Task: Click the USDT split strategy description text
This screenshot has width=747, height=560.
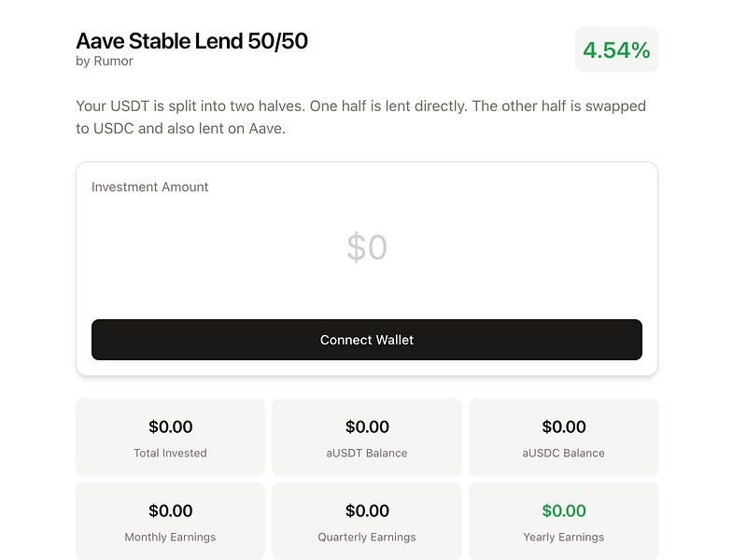Action: (x=360, y=118)
